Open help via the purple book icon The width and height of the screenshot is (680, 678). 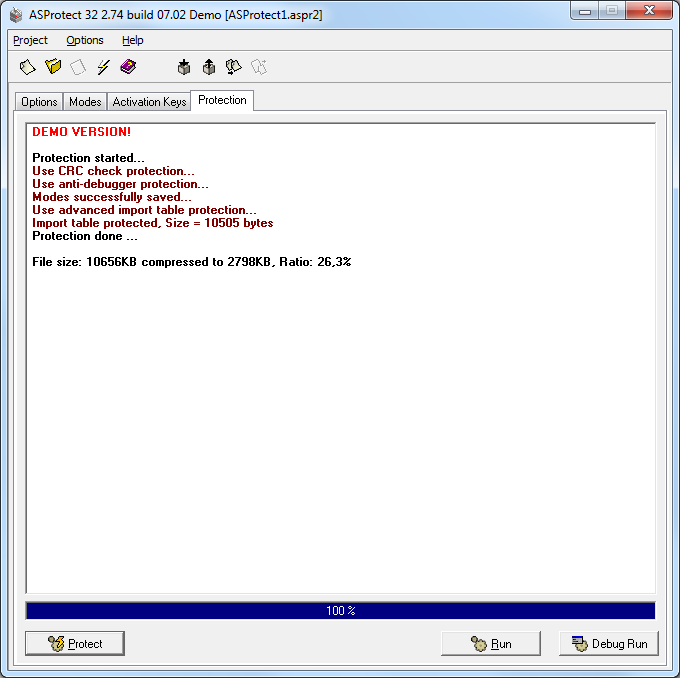(128, 67)
